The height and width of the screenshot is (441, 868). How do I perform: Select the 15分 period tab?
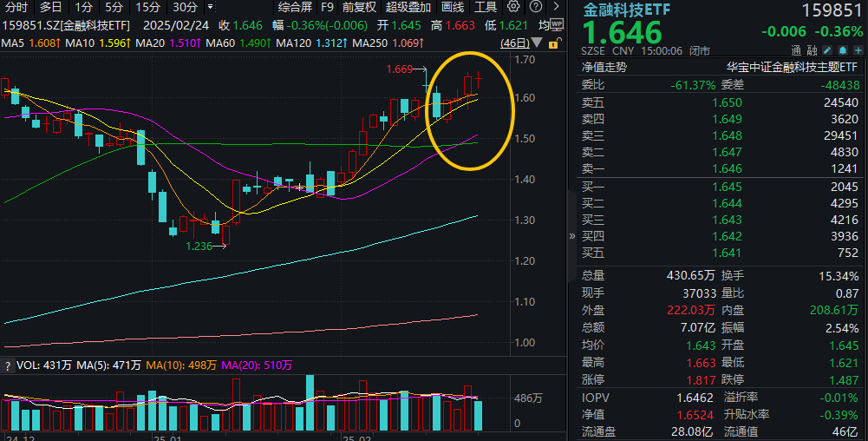click(x=147, y=7)
